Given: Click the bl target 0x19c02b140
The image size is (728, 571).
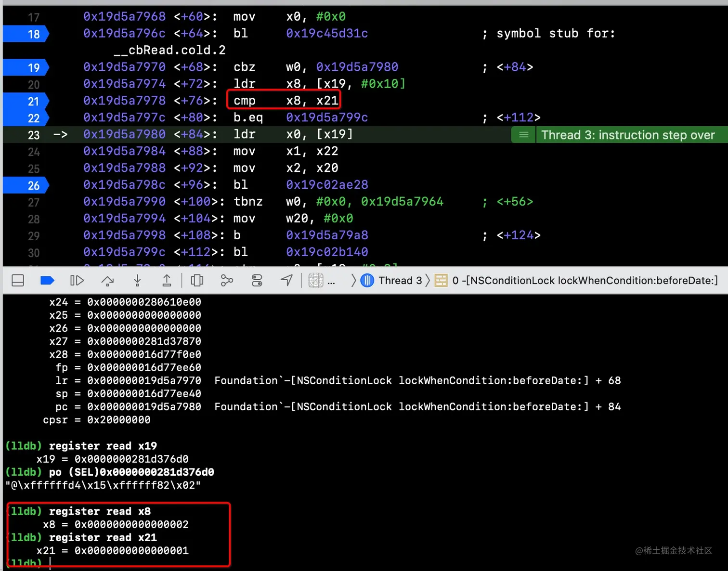Looking at the screenshot, I should pos(327,252).
